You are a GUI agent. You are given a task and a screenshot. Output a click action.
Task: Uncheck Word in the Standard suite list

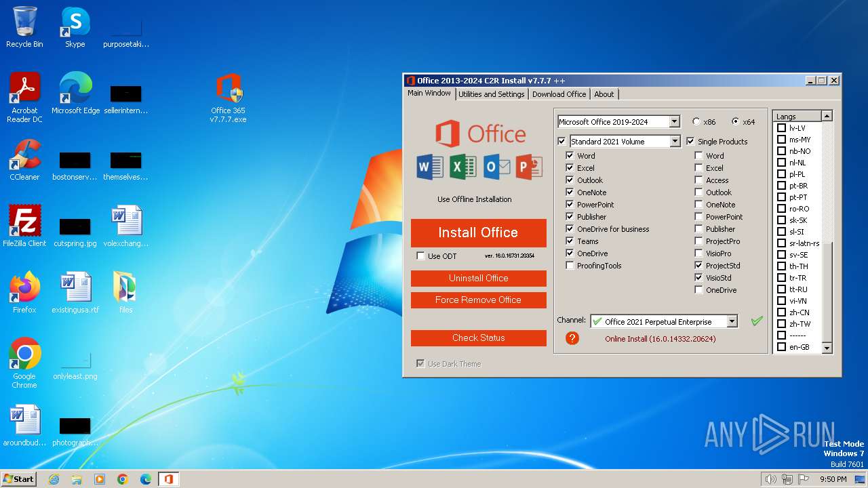(570, 156)
